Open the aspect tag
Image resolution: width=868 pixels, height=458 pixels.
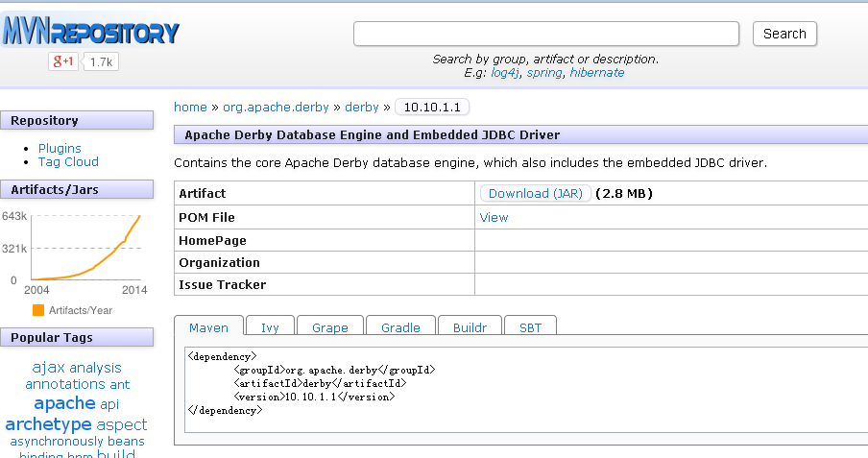(121, 424)
